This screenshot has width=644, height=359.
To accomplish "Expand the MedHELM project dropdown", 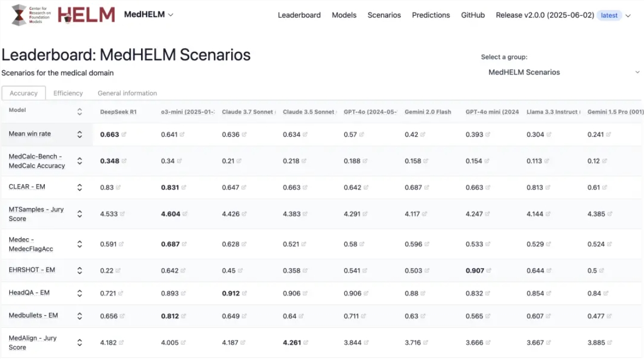I will tap(148, 15).
